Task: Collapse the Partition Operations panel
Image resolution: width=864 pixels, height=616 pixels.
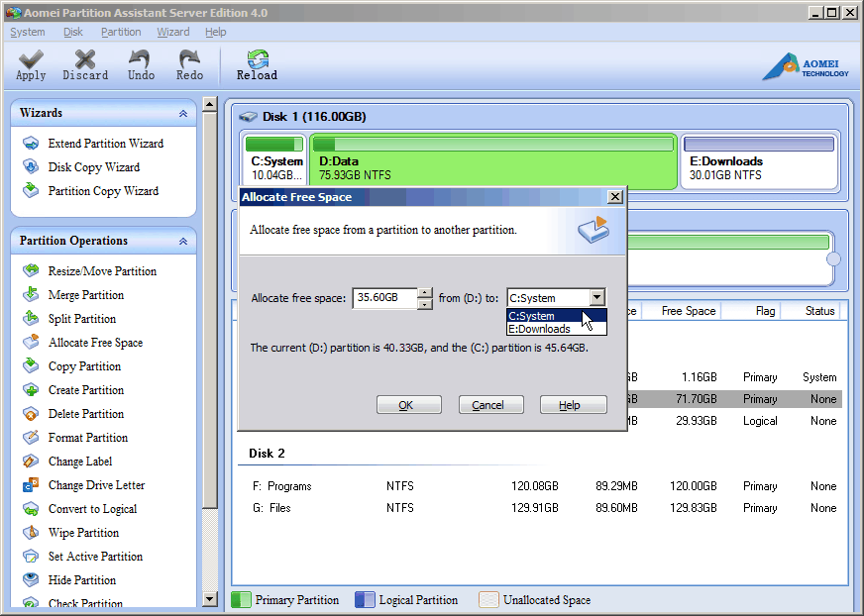Action: 183,241
